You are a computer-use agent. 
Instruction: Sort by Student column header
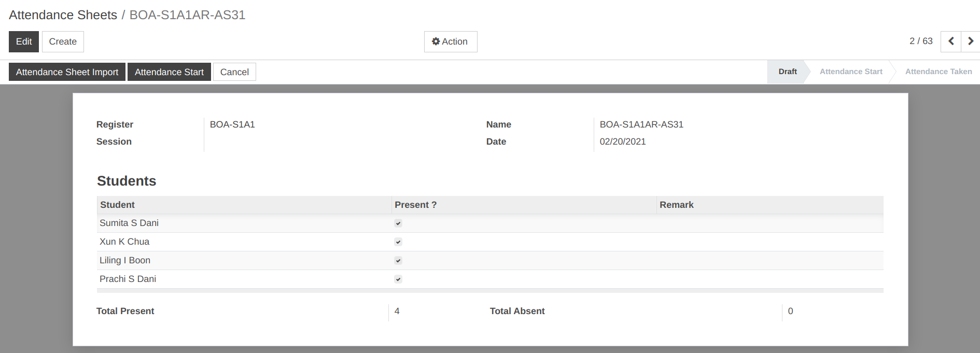click(x=244, y=205)
